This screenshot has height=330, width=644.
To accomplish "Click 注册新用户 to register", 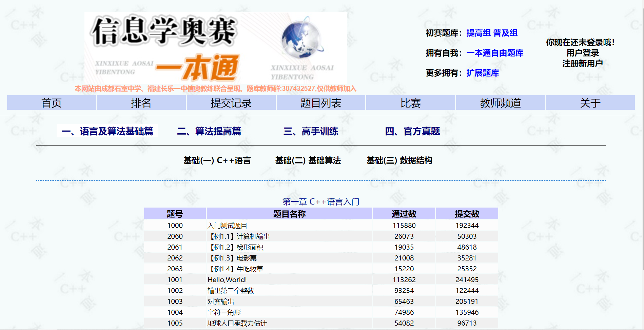I will (583, 63).
